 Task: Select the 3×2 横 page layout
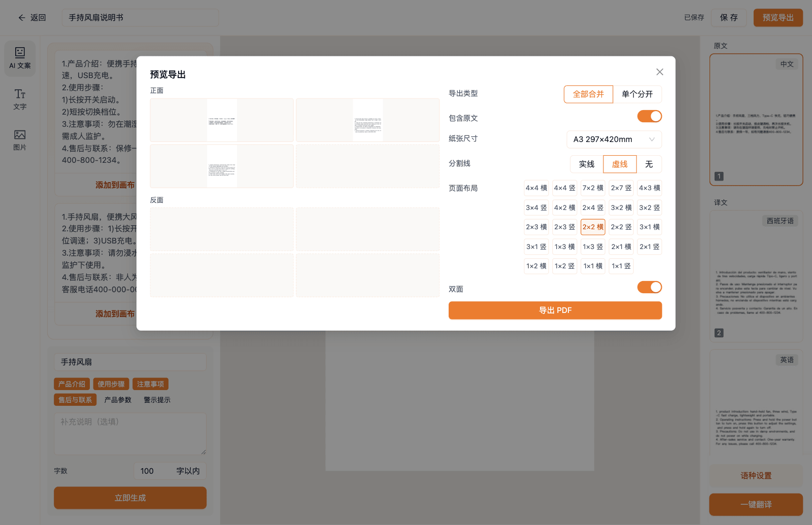(x=621, y=208)
